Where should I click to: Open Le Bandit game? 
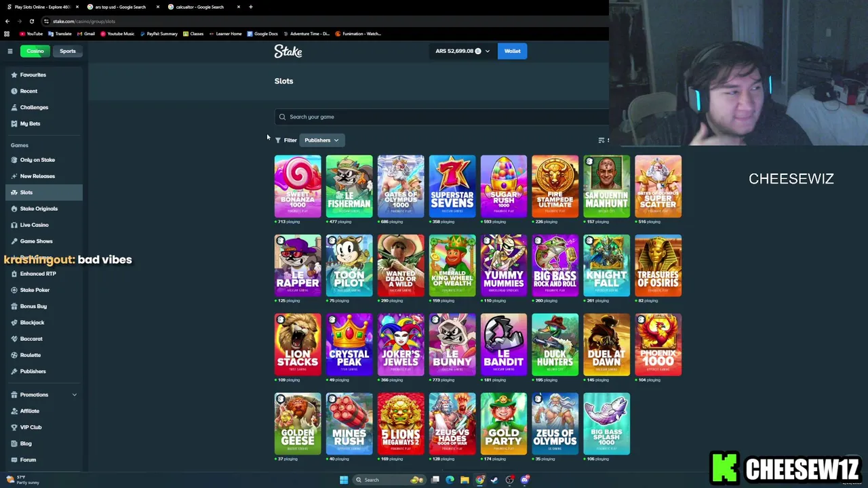(504, 344)
